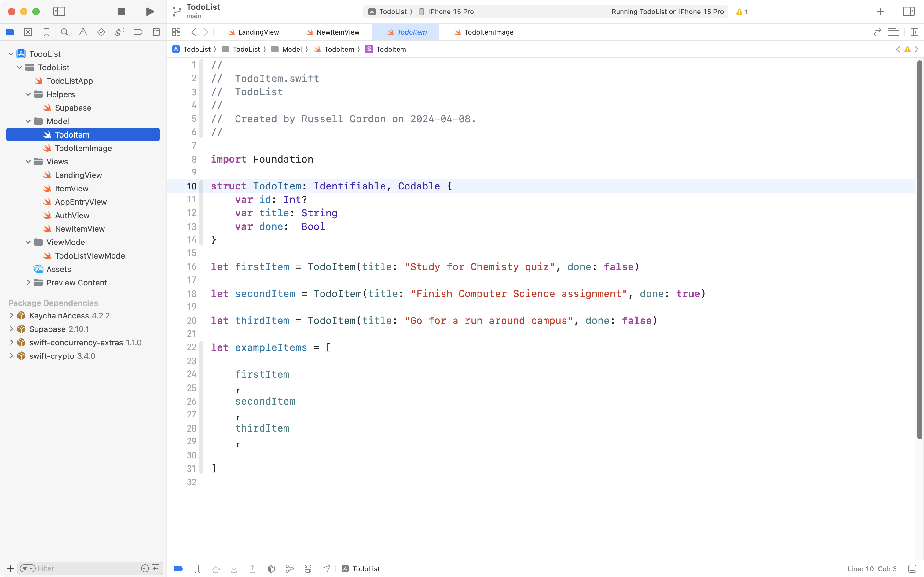Open the Report navigator list icon

[x=156, y=32]
